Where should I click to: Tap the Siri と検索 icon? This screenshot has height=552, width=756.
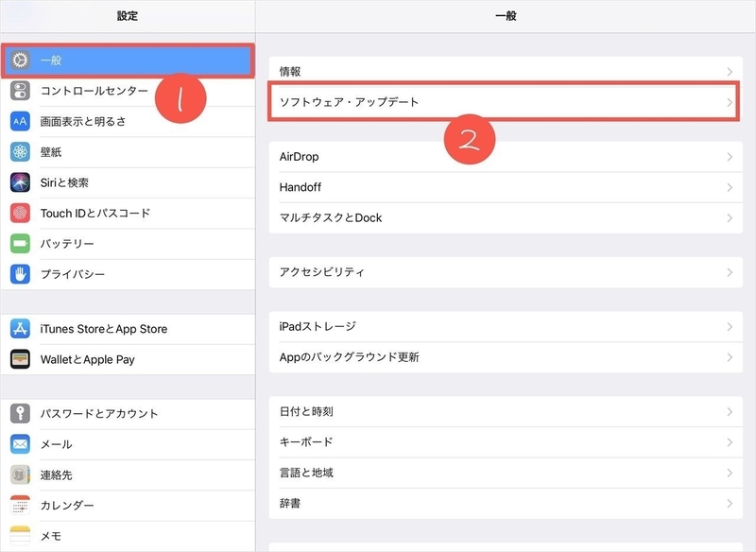(21, 182)
